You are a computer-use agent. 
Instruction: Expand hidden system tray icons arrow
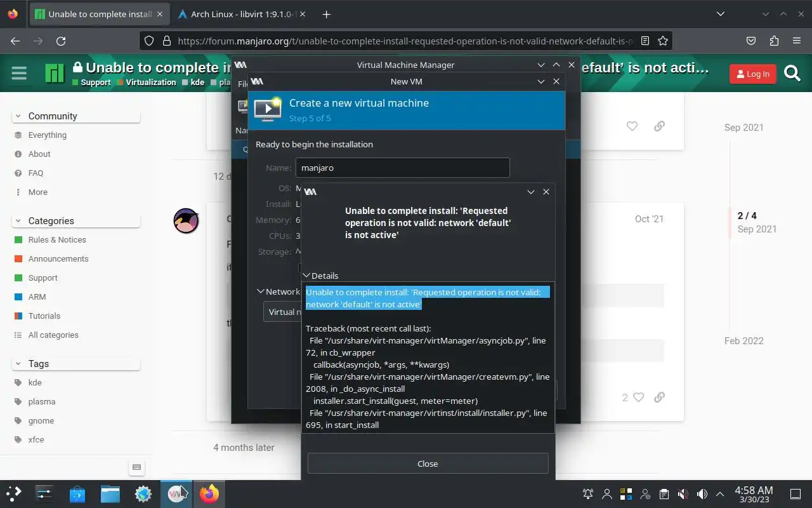(720, 494)
